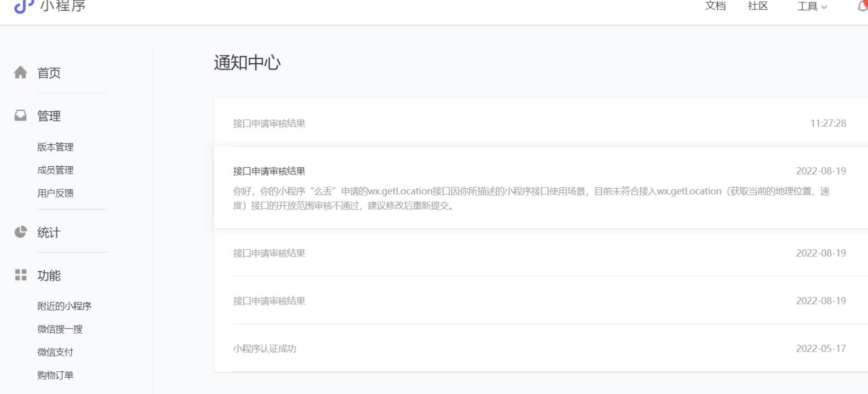Screen dimensions: 868x394
Task: Select the 管理 management icon
Action: [20, 116]
